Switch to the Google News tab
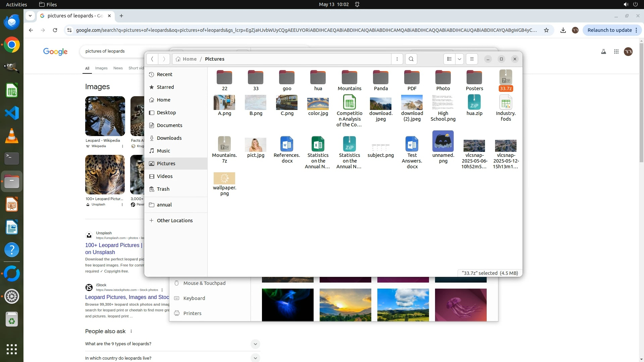The image size is (644, 362). click(118, 68)
